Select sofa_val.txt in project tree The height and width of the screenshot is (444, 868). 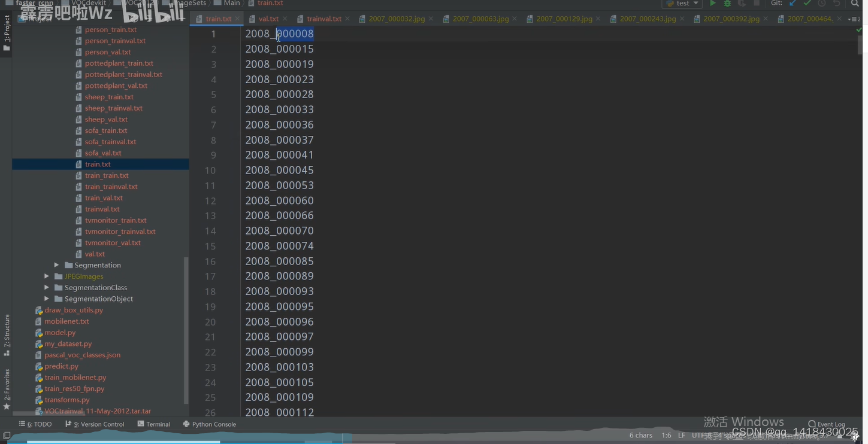click(103, 153)
